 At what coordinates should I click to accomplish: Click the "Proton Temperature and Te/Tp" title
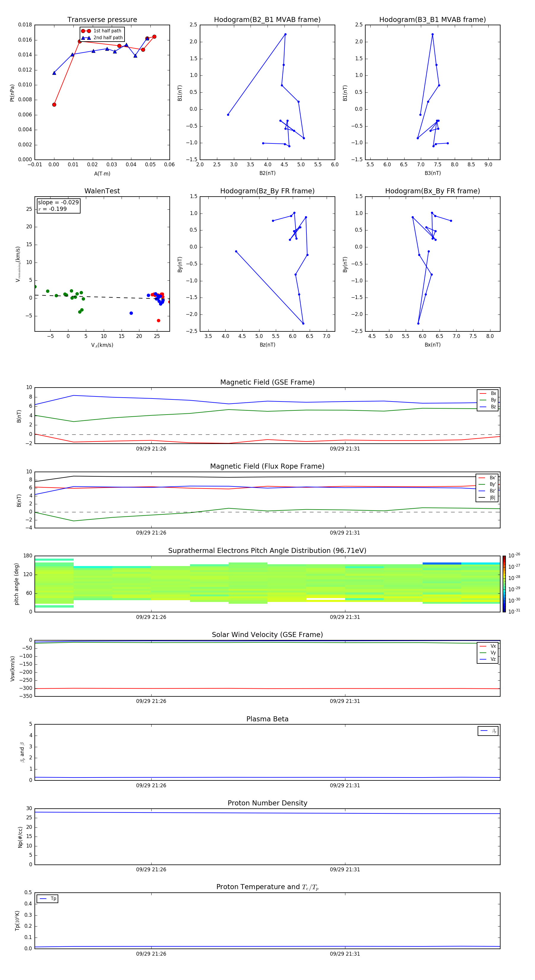(x=267, y=887)
